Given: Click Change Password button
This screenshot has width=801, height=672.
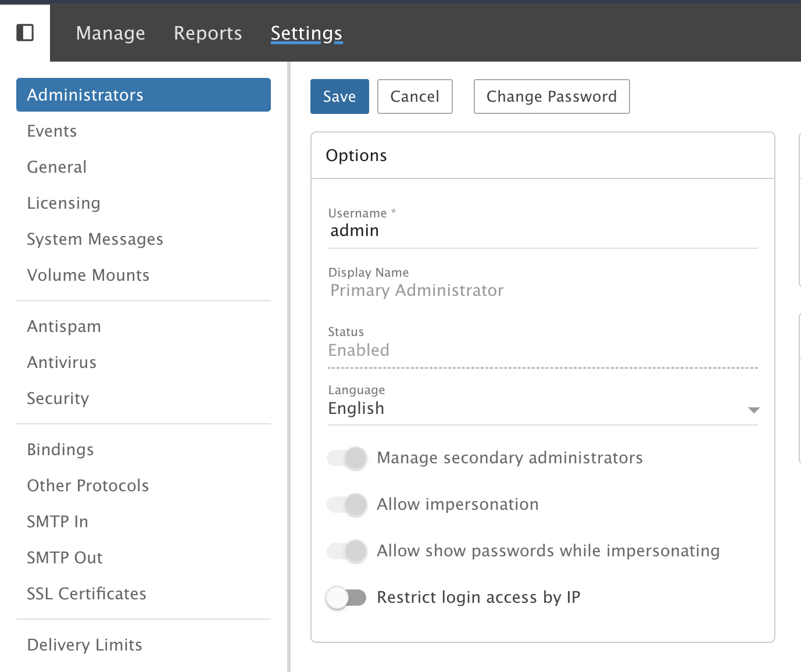Looking at the screenshot, I should coord(551,96).
